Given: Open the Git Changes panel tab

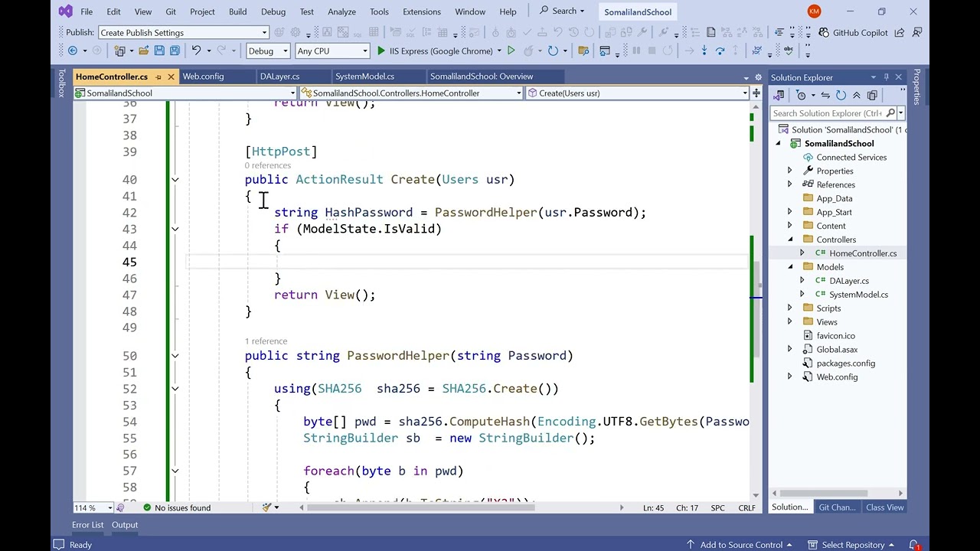Looking at the screenshot, I should pyautogui.click(x=837, y=507).
